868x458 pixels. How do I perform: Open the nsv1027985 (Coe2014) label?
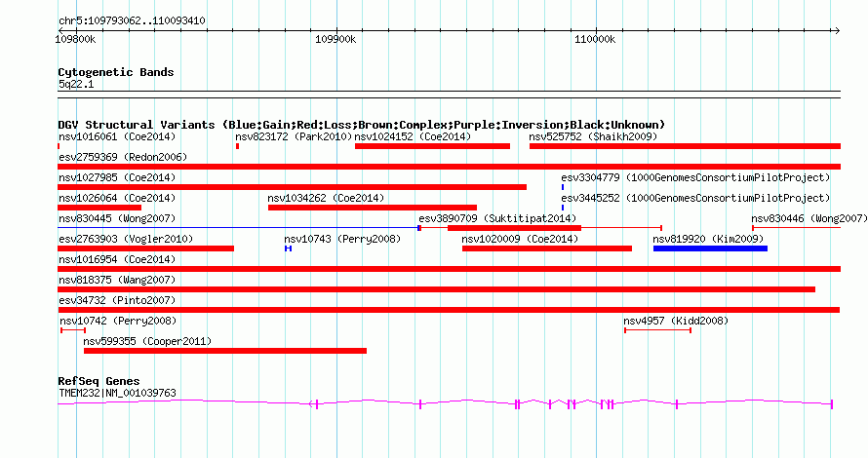(117, 177)
